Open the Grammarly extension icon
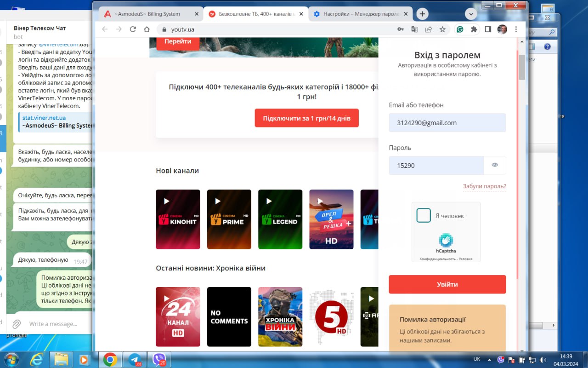 tap(460, 29)
